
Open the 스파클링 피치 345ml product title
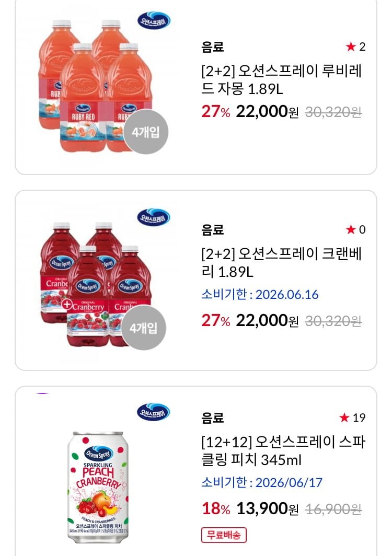[x=283, y=451]
